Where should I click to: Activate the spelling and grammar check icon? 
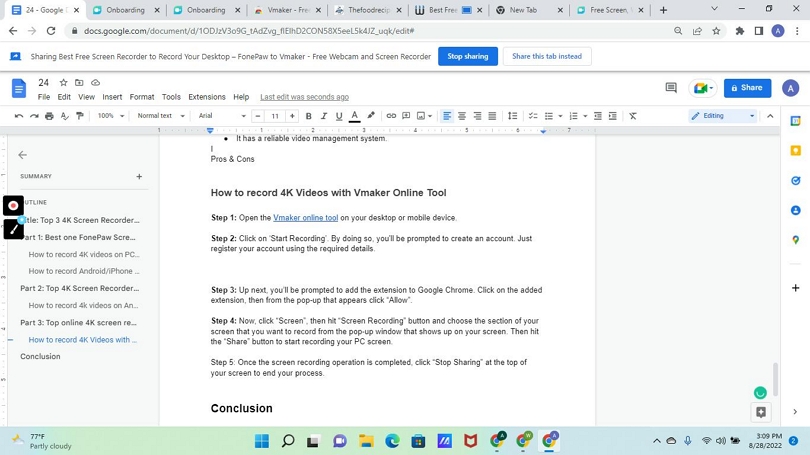tap(65, 116)
